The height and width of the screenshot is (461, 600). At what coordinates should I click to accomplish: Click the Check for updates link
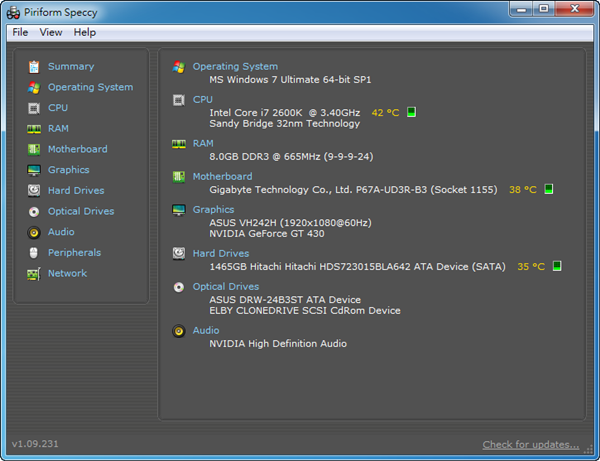[x=530, y=445]
